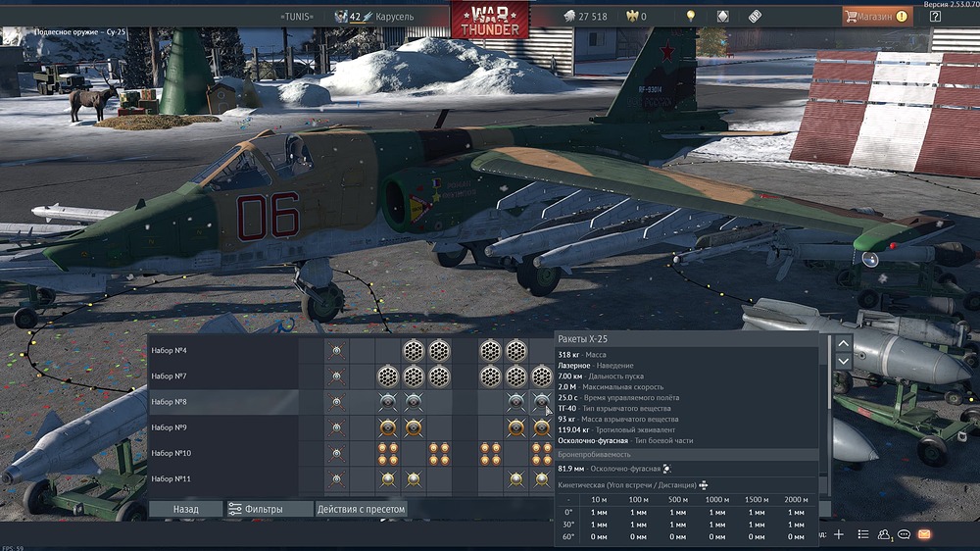Select the Набор №4 preset row
Screen dimensions: 980x551
221,350
